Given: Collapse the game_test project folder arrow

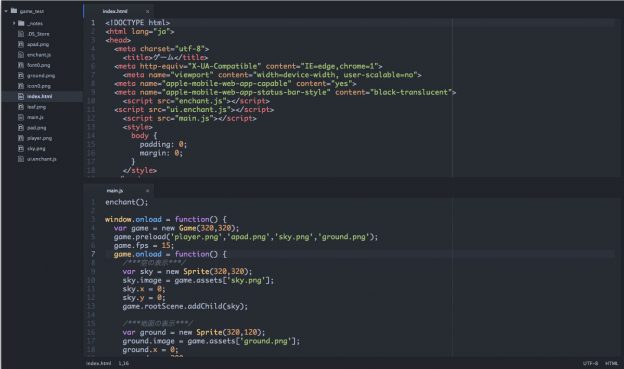Looking at the screenshot, I should point(6,11).
